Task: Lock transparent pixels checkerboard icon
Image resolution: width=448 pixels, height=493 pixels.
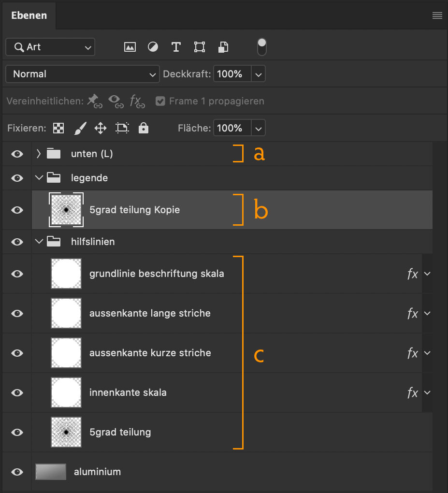Action: 58,128
